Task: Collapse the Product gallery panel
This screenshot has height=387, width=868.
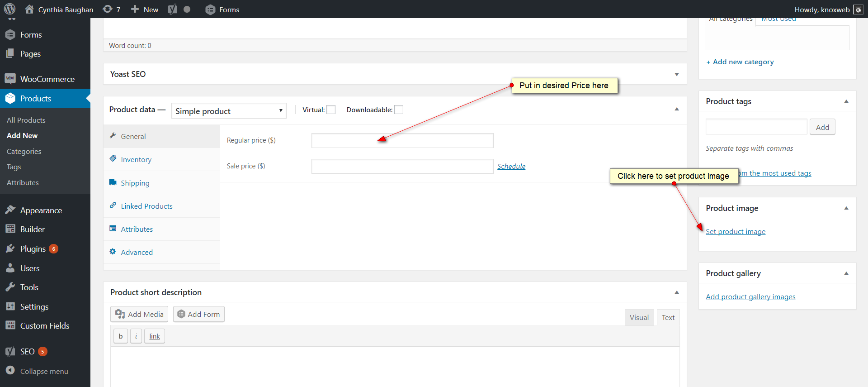Action: (846, 273)
